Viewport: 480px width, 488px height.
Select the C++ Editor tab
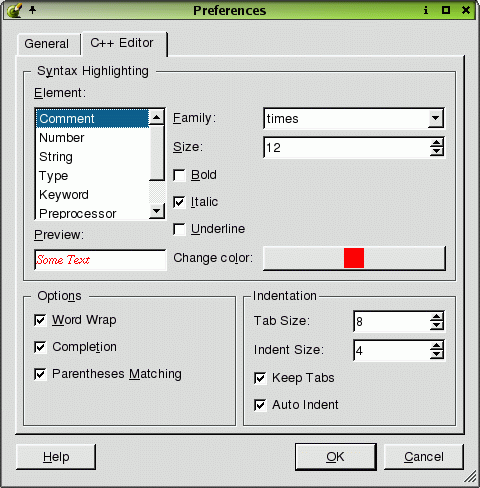[122, 43]
